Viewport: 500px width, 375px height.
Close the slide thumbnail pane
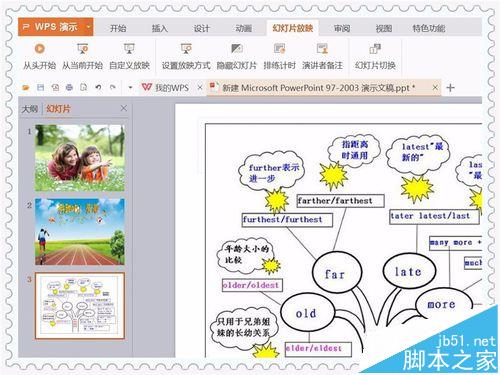tap(124, 108)
